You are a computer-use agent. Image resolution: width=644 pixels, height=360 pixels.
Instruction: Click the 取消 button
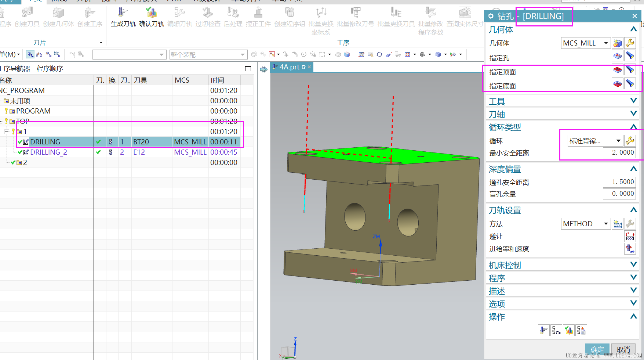pos(623,349)
